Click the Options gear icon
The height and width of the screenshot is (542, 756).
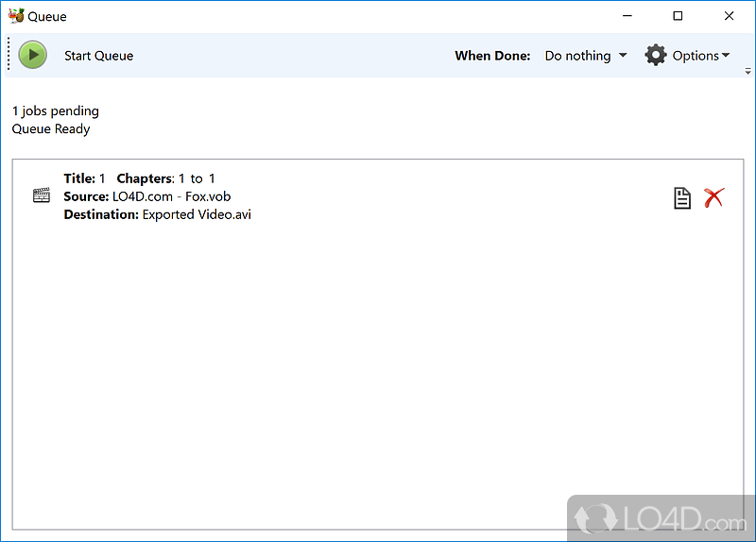[656, 55]
